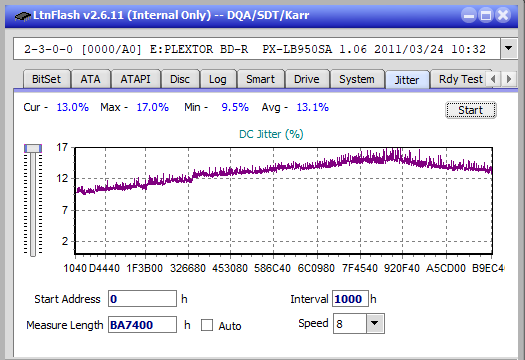Image resolution: width=525 pixels, height=360 pixels.
Task: Click the LtnFlash chip icon in title bar
Action: click(x=23, y=16)
